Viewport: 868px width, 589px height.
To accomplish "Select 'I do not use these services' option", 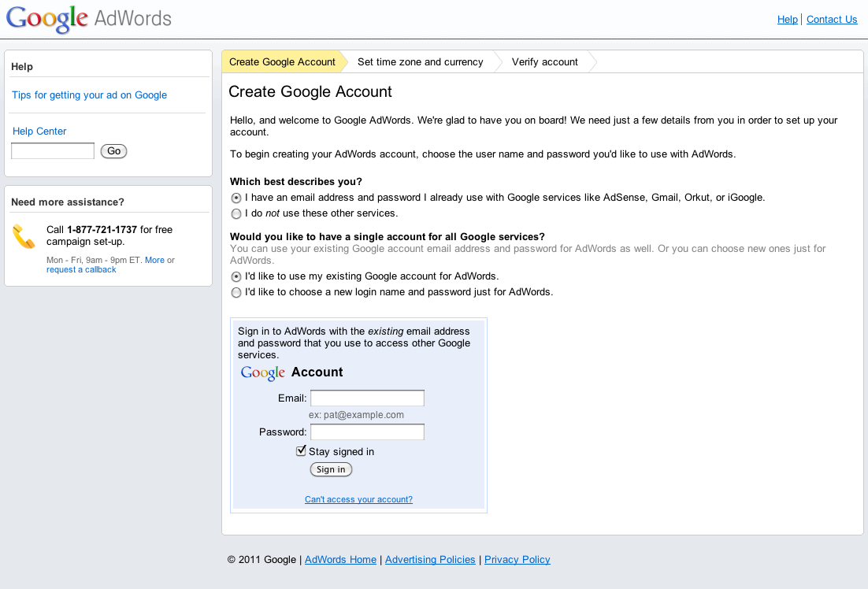I will pyautogui.click(x=236, y=213).
